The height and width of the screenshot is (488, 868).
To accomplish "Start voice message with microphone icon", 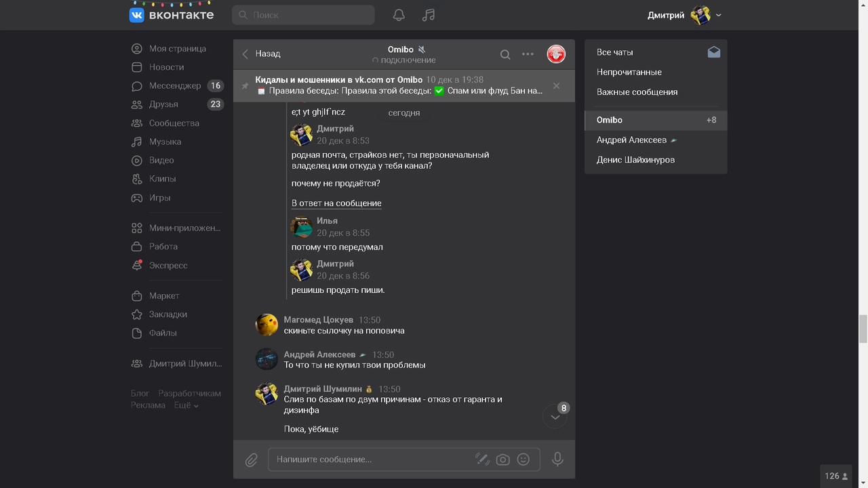I will 557,459.
